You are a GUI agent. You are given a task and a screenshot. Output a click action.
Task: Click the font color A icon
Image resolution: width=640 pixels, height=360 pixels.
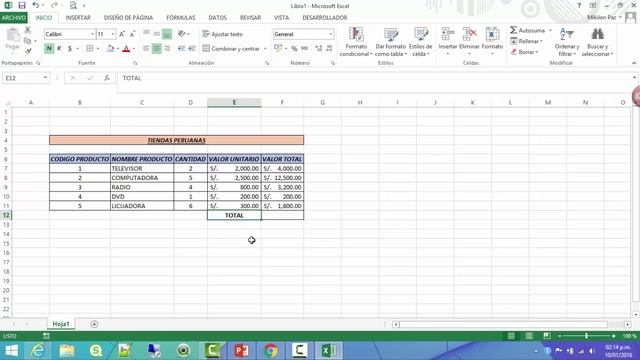click(126, 49)
